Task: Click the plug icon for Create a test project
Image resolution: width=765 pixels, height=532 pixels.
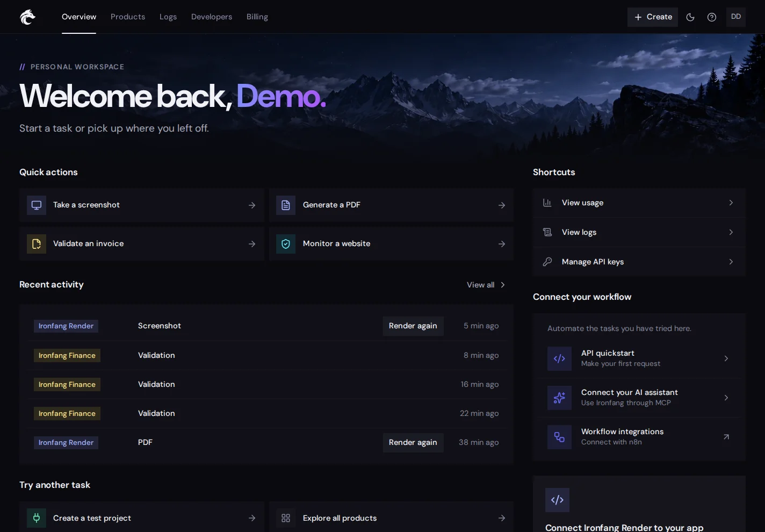Action: pos(37,518)
